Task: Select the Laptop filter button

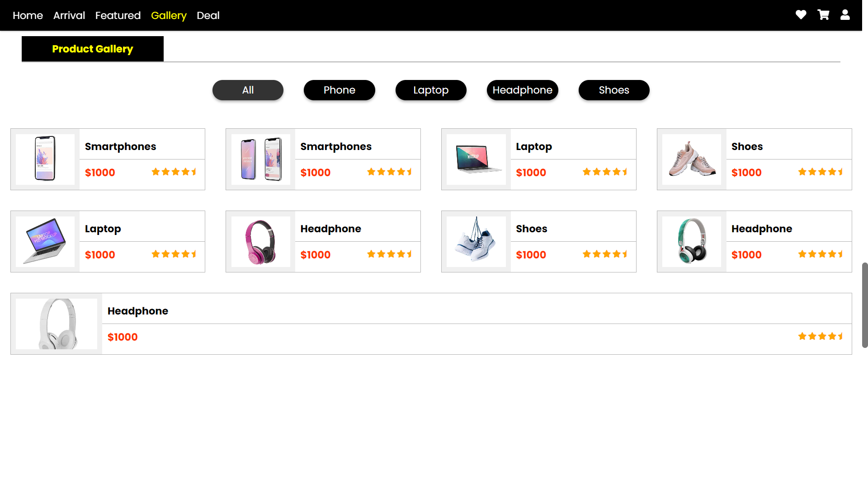Action: (x=430, y=90)
